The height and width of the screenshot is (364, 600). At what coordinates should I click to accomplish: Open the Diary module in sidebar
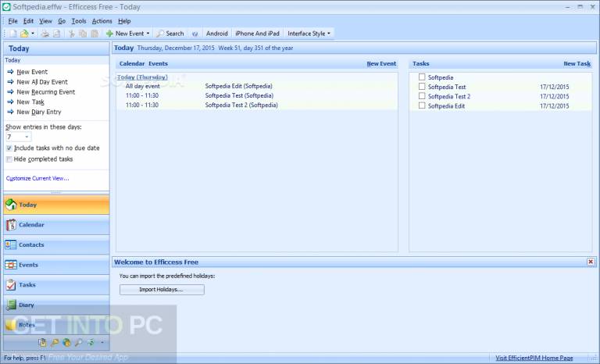56,305
